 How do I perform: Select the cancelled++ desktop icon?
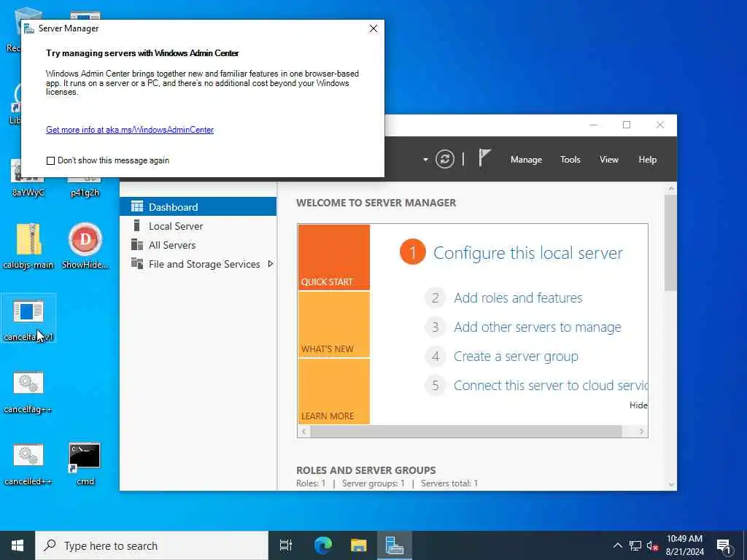(28, 464)
